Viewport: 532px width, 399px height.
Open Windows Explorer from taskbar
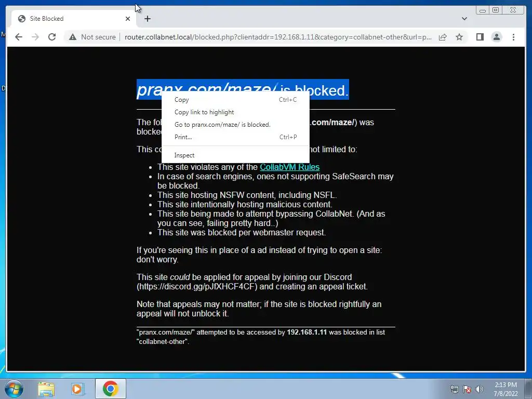pos(46,389)
